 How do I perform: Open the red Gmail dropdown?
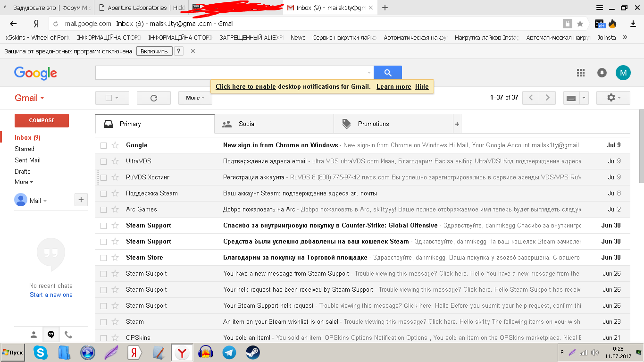(x=29, y=98)
